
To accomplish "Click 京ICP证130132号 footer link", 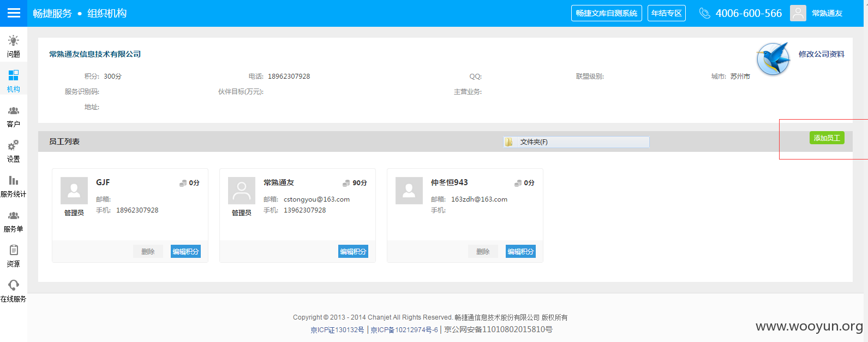I will tap(337, 329).
